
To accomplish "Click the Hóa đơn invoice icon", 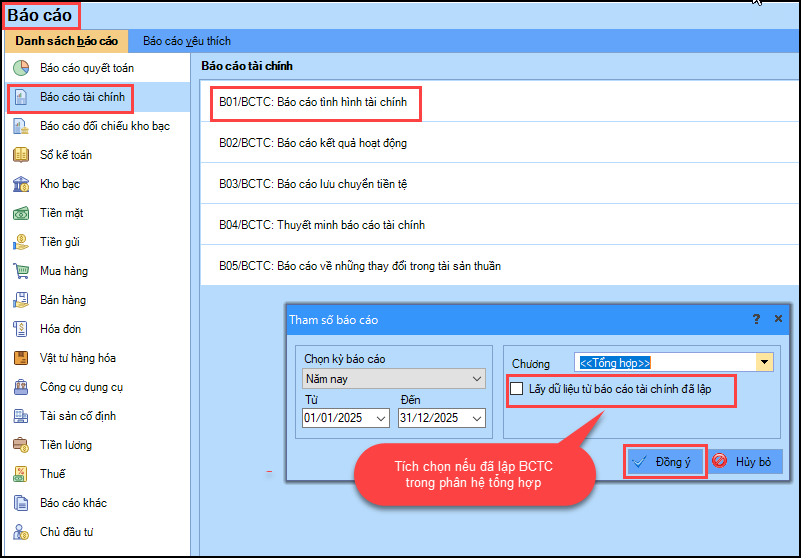I will 20,329.
